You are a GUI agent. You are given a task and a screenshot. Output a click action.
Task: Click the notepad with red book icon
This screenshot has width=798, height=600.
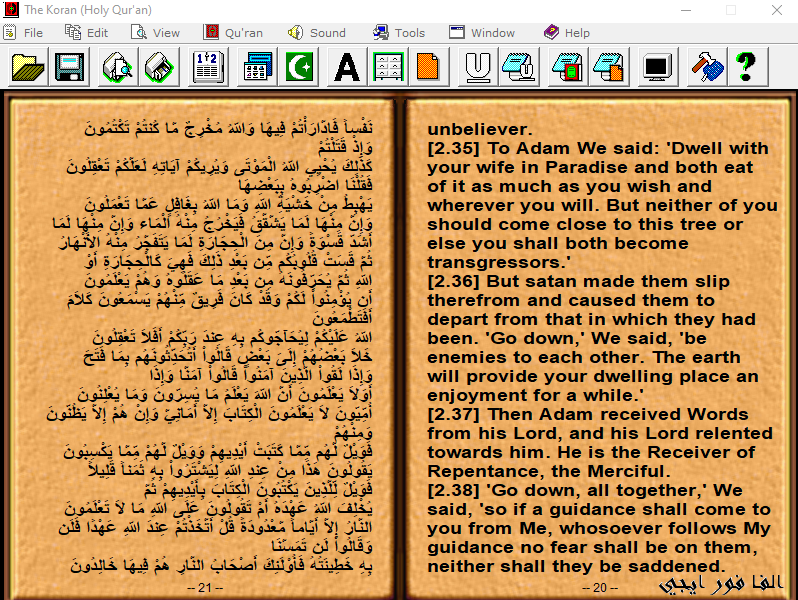tap(567, 67)
